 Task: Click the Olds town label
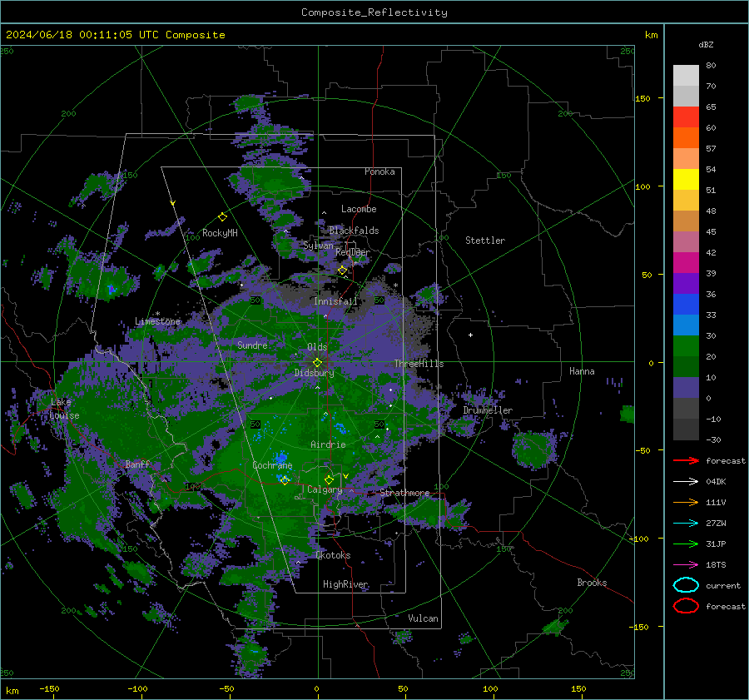point(317,347)
